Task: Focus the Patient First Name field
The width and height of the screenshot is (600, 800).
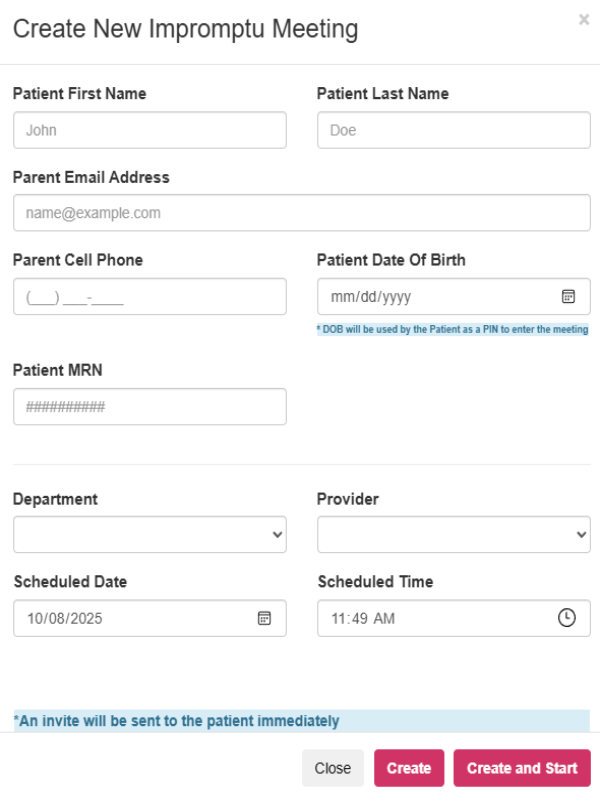Action: pyautogui.click(x=150, y=130)
